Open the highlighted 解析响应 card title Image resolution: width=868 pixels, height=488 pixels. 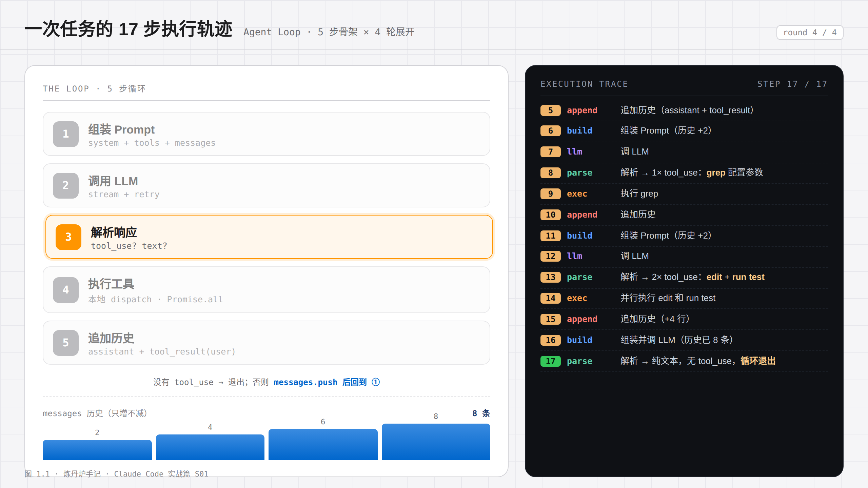click(x=114, y=232)
